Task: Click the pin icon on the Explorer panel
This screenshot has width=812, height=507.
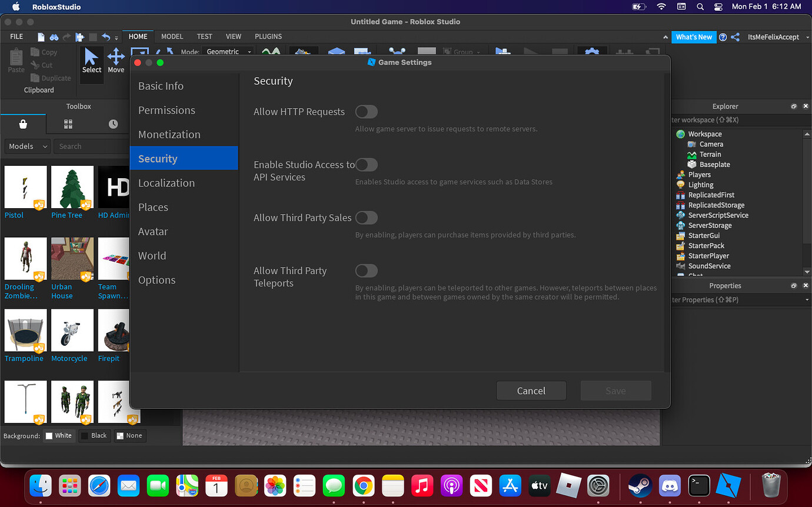Action: (x=793, y=106)
